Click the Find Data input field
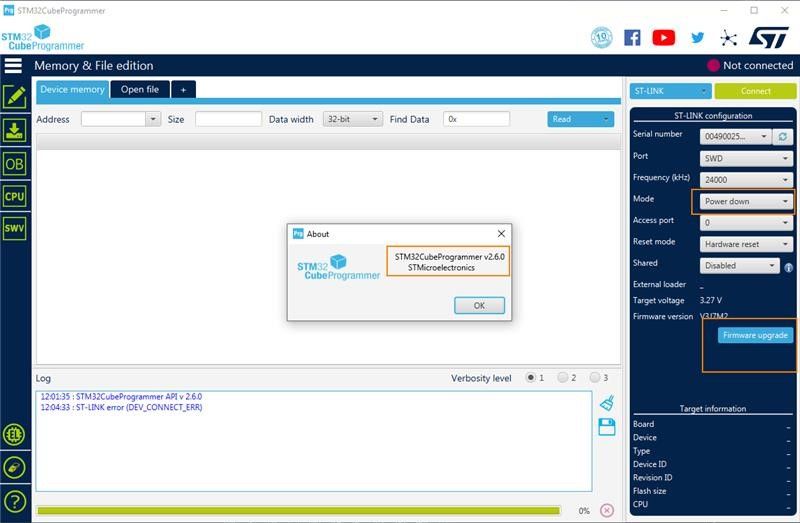800x523 pixels. tap(476, 119)
